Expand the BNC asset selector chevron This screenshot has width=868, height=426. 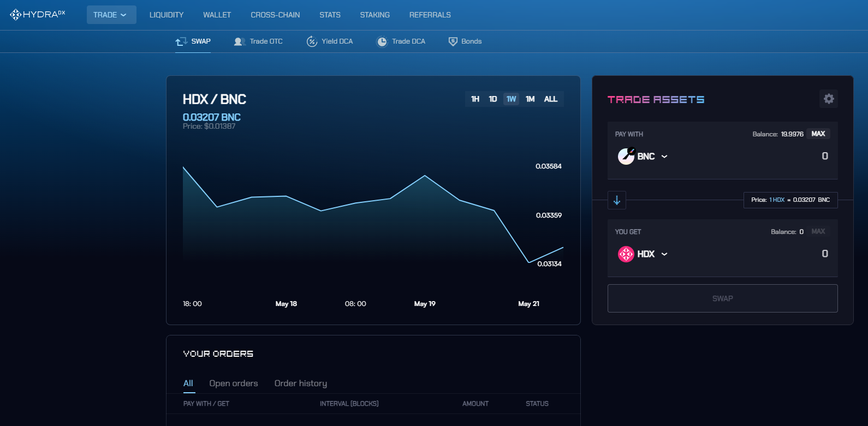tap(664, 157)
